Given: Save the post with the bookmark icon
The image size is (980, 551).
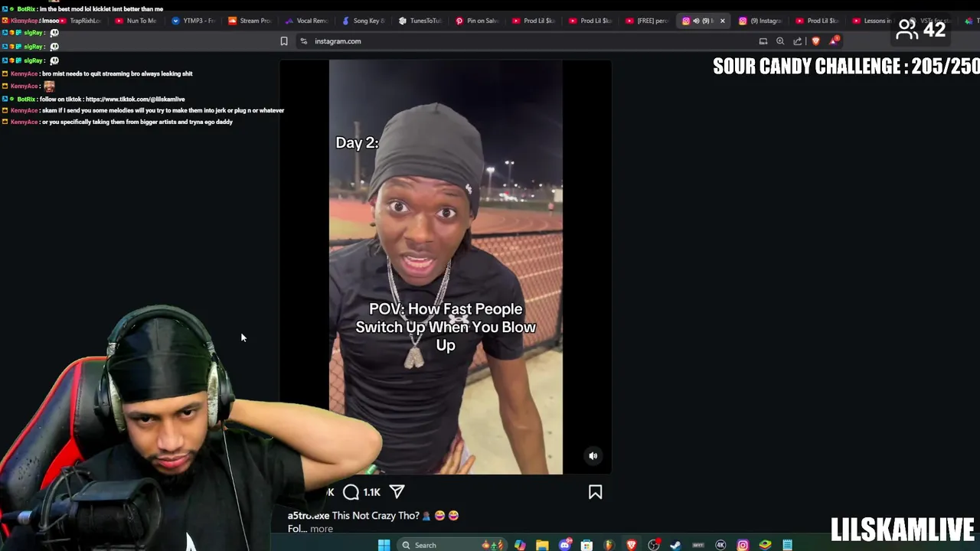Looking at the screenshot, I should click(x=595, y=492).
